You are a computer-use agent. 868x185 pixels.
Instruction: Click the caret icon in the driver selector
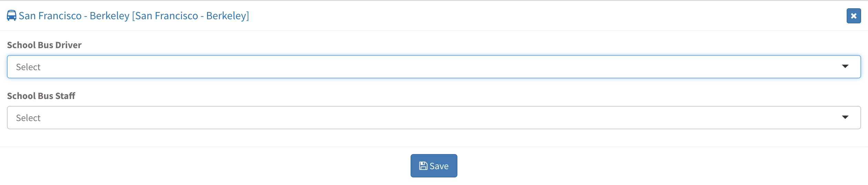845,66
